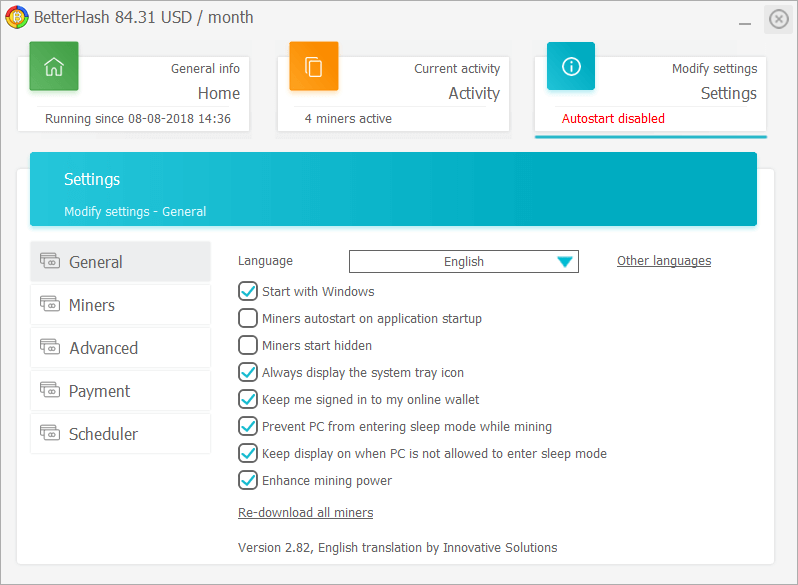Click the Settings heading in top card
Screen dimensions: 798x585
pyautogui.click(x=729, y=93)
